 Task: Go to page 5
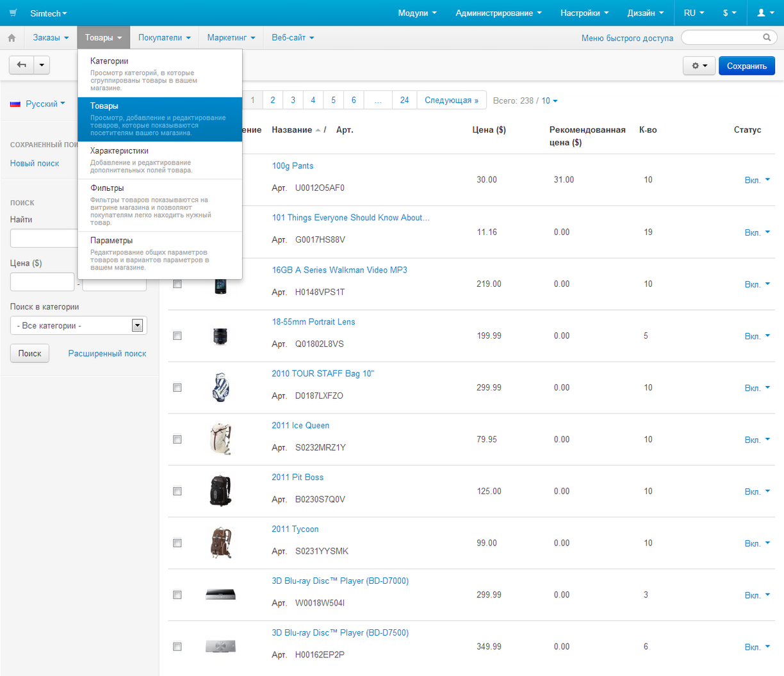click(x=333, y=101)
